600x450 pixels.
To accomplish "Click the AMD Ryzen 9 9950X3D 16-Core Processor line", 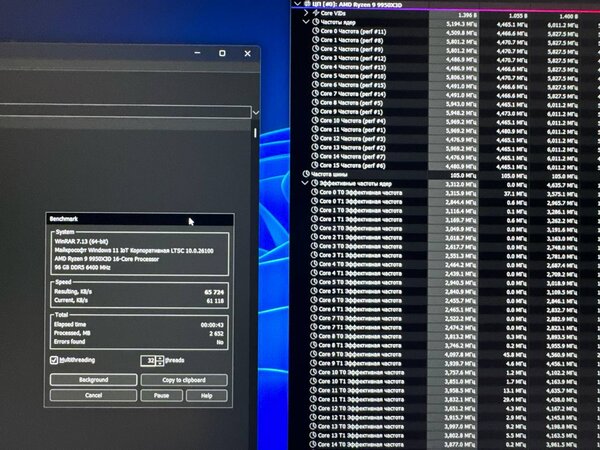I will click(x=107, y=259).
